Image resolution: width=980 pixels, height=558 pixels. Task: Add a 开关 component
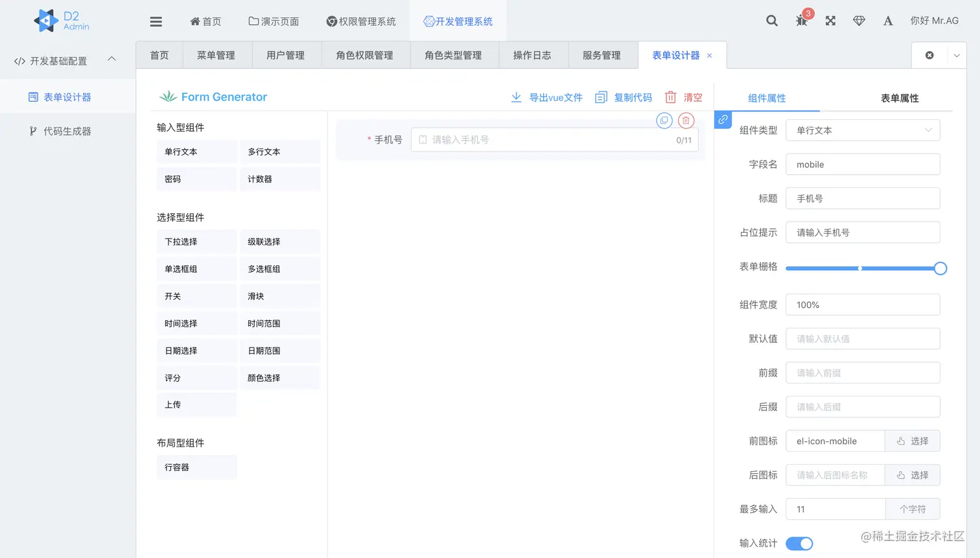coord(197,296)
